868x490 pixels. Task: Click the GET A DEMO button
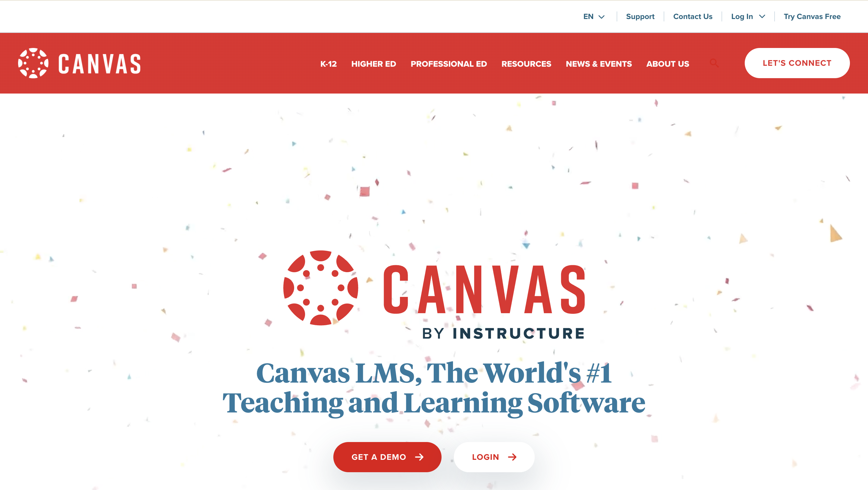coord(387,457)
